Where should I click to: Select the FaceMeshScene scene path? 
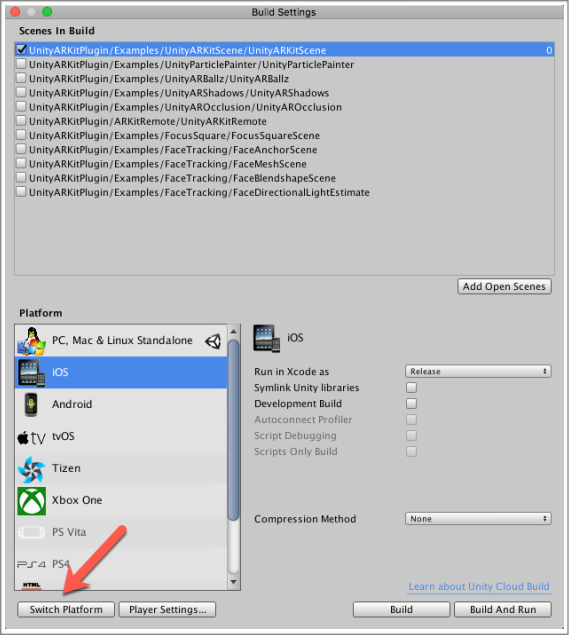coord(167,164)
